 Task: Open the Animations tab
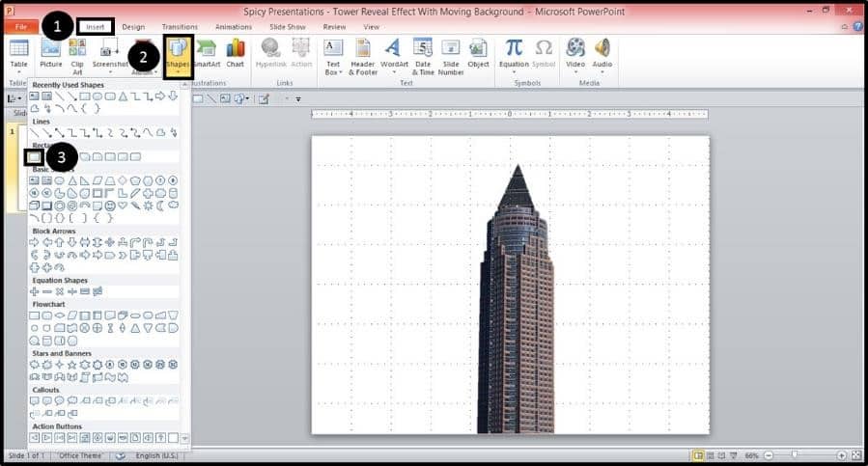pos(233,27)
